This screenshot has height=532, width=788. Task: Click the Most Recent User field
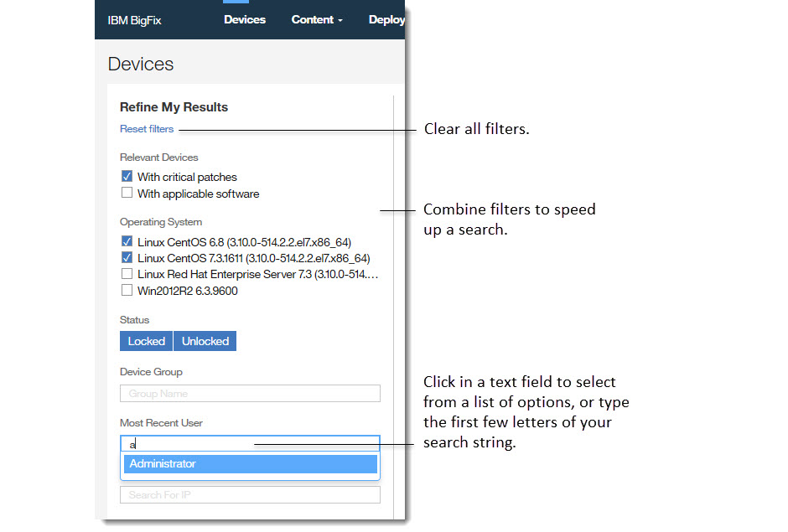(250, 444)
